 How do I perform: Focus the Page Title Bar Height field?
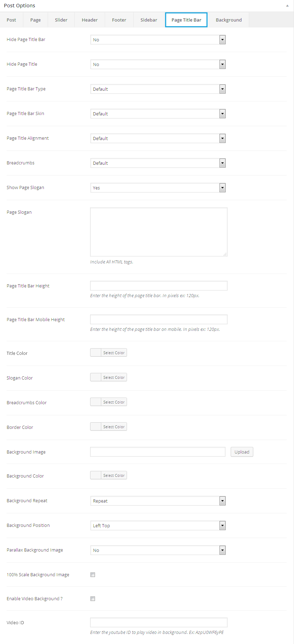click(159, 286)
